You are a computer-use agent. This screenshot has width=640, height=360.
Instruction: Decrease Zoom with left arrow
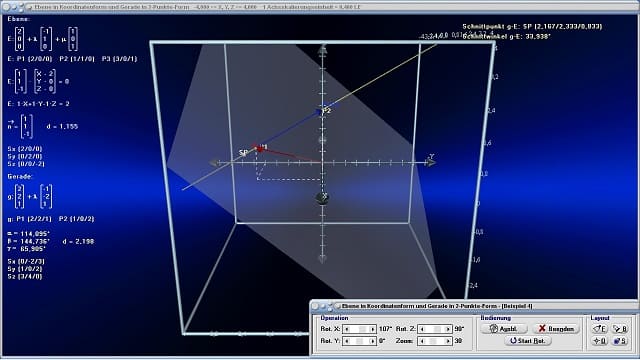[422, 341]
